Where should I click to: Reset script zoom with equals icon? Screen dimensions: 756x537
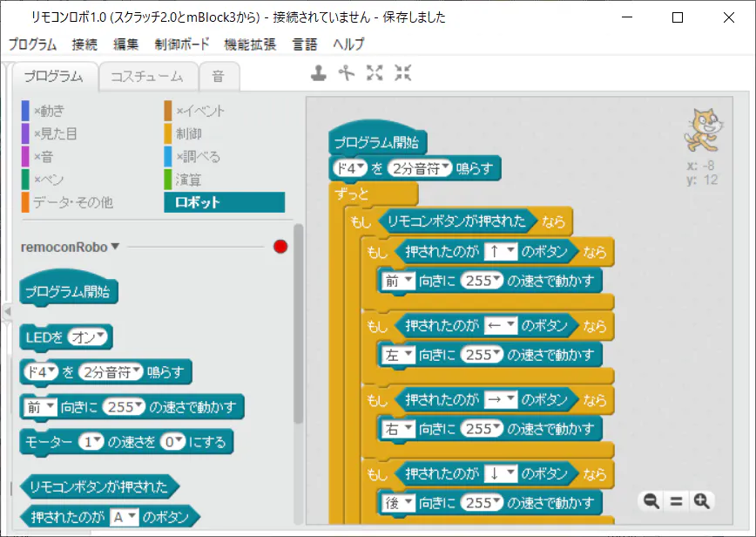pos(676,500)
